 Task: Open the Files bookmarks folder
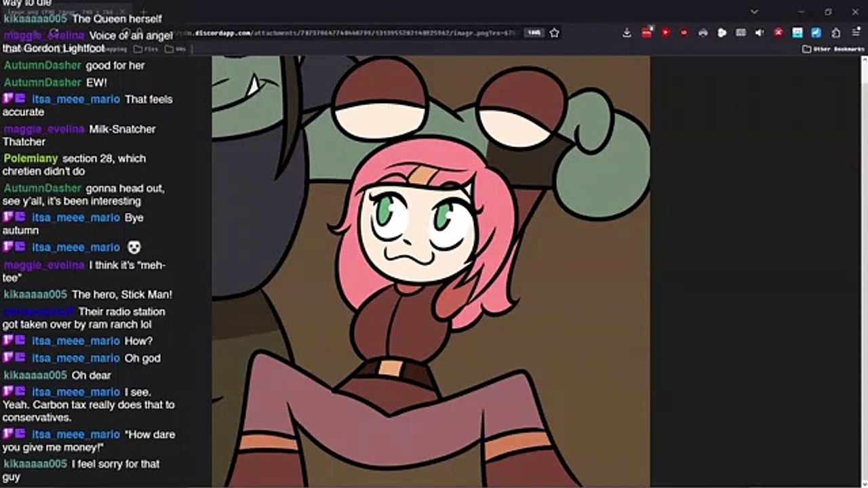point(146,49)
